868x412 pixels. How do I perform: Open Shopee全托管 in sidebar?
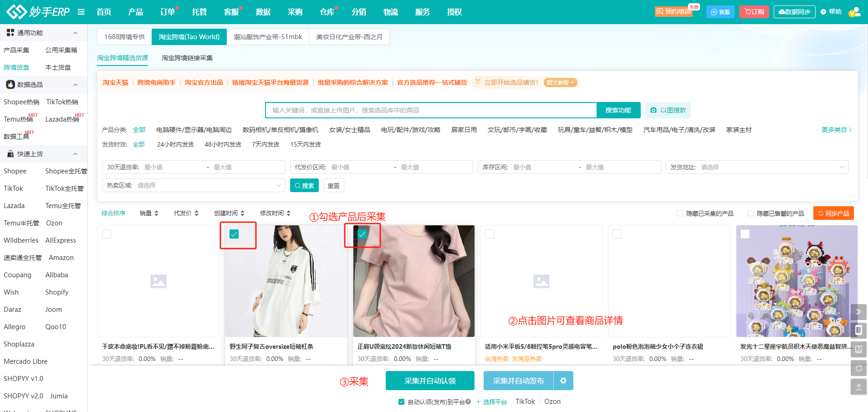tap(66, 171)
